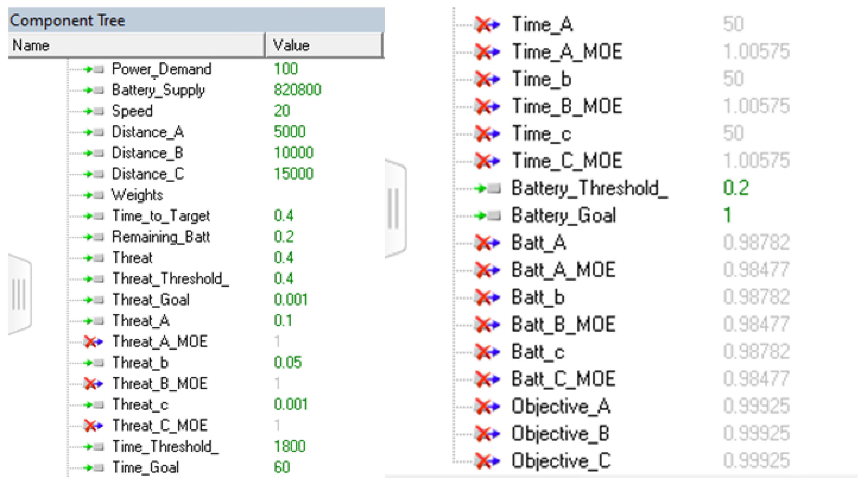This screenshot has width=868, height=486.
Task: Select the Battery_Supply value 820800
Action: tap(297, 90)
